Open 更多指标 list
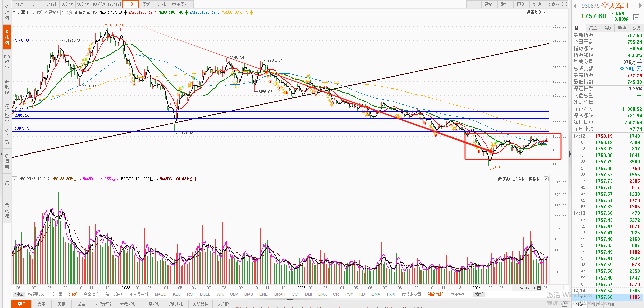Screen dimensions: 644x308 [458, 294]
